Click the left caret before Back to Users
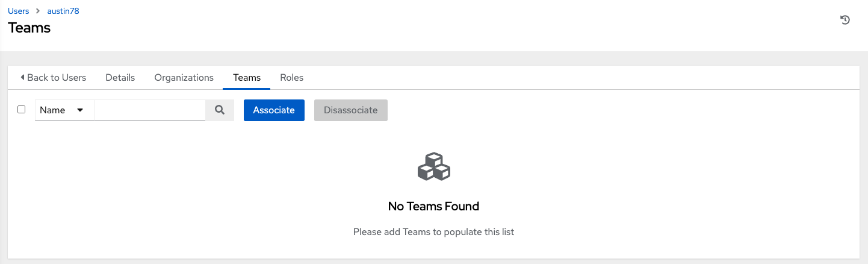The image size is (868, 264). (22, 77)
